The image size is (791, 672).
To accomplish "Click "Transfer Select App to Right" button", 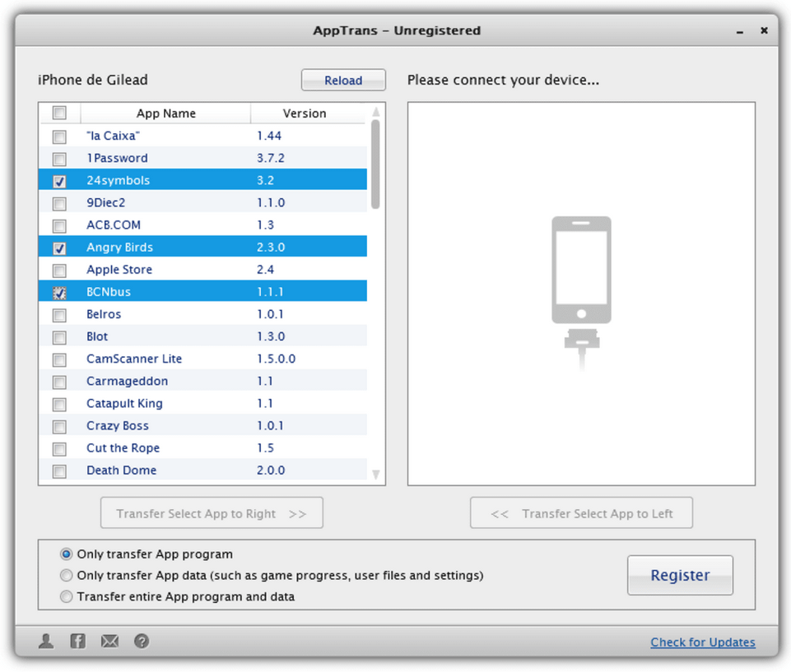I will (x=212, y=513).
